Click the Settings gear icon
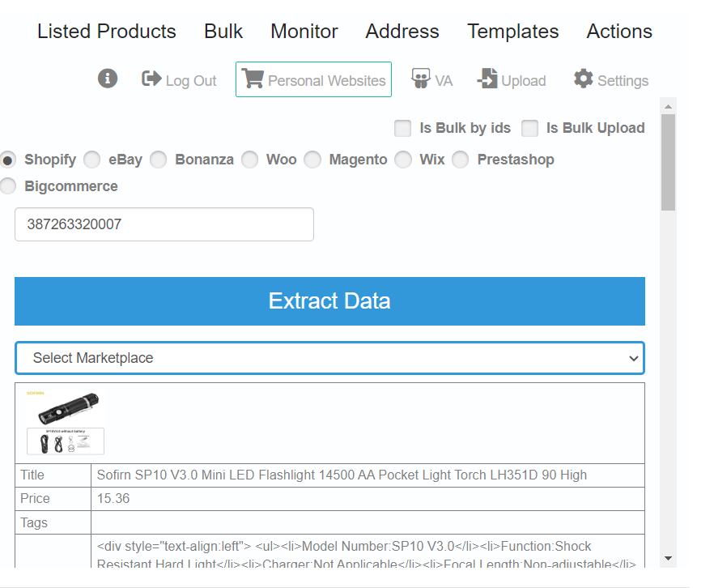 [584, 79]
